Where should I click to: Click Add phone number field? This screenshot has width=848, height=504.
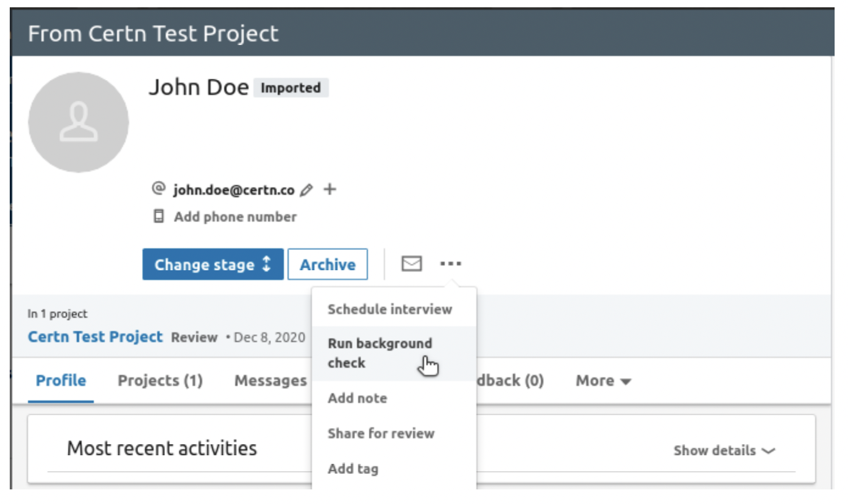coord(235,217)
